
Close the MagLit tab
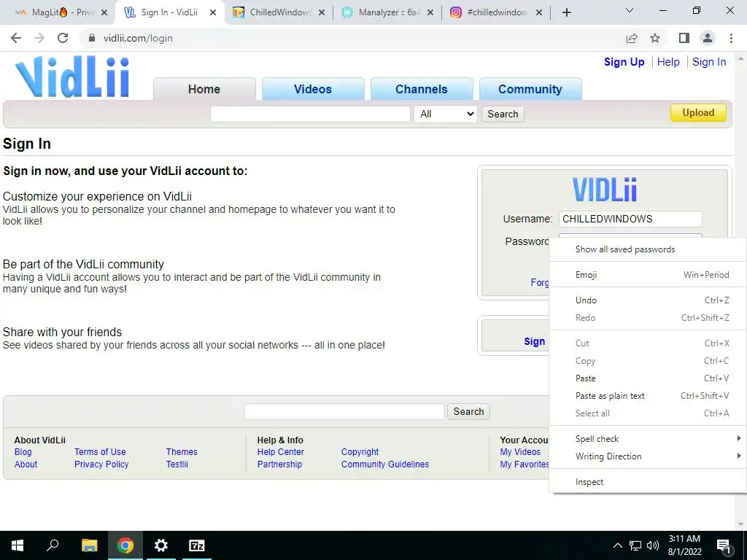point(104,12)
